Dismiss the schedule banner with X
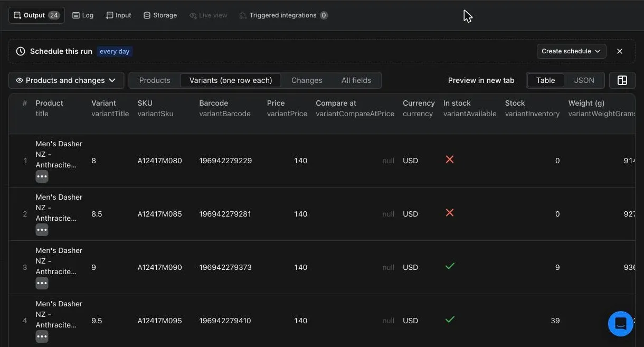This screenshot has height=347, width=644. click(620, 51)
